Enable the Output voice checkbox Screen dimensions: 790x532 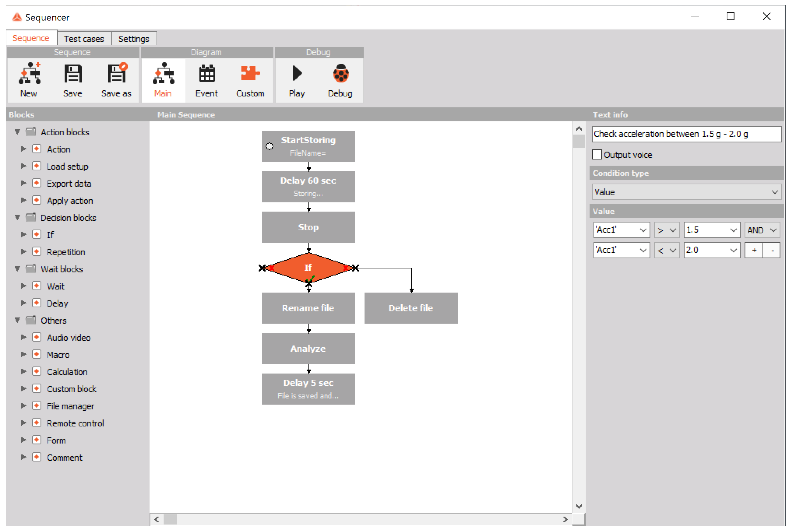coord(596,155)
